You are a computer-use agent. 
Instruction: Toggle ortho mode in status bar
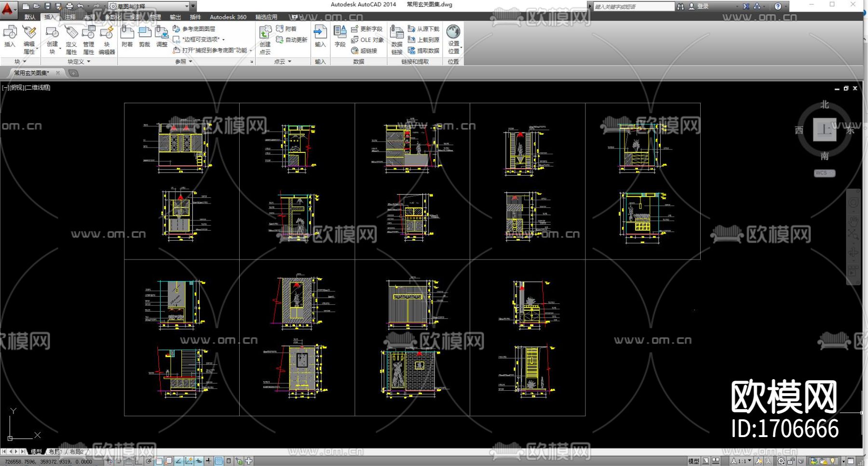pyautogui.click(x=138, y=461)
